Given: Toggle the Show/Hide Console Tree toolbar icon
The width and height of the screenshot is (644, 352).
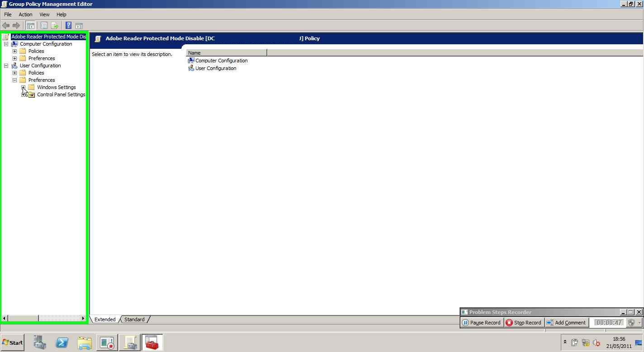Looking at the screenshot, I should 30,26.
